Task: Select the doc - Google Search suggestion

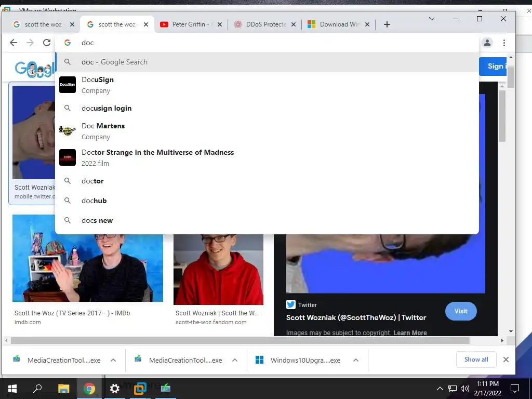Action: pos(267,62)
